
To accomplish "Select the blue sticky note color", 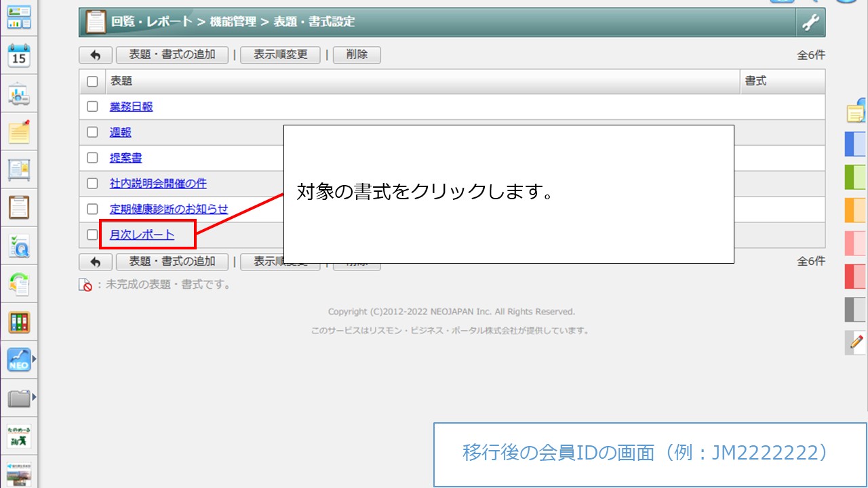I will (x=856, y=144).
